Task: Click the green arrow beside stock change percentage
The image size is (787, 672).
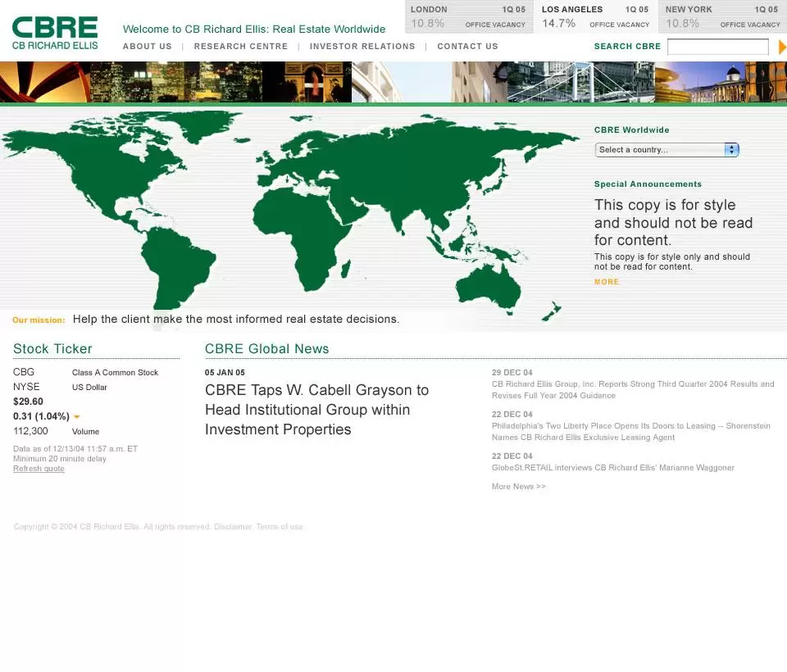Action: point(75,416)
